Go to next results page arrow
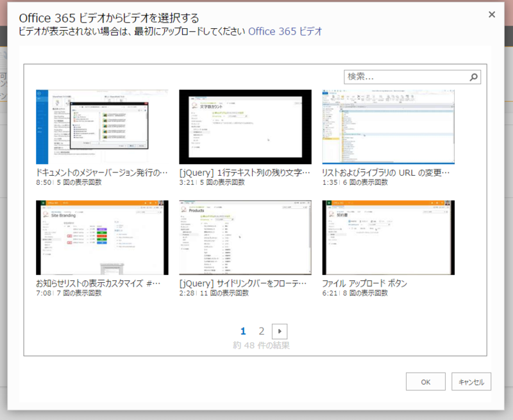Screen dimensions: 513x420 coord(280,332)
